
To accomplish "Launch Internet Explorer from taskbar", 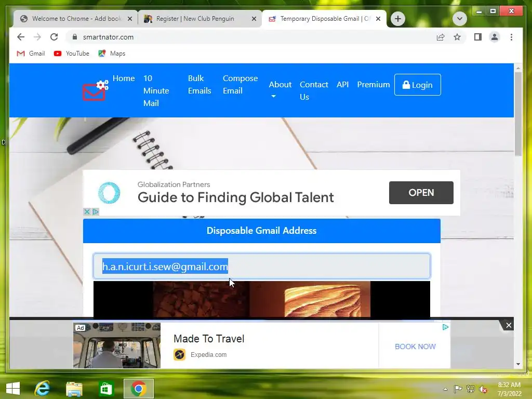I will pos(43,388).
